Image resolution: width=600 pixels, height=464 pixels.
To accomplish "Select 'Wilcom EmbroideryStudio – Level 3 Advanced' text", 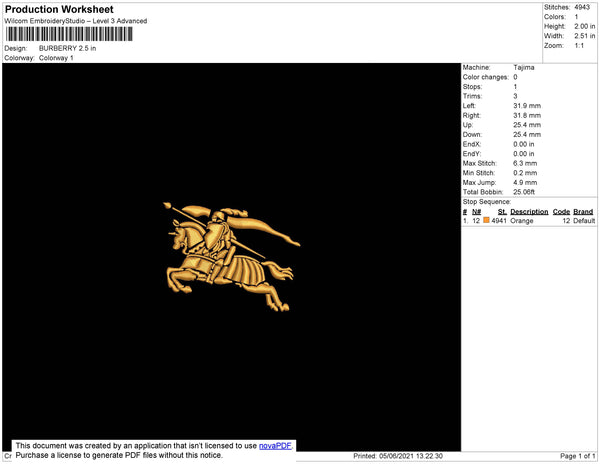I will point(76,21).
